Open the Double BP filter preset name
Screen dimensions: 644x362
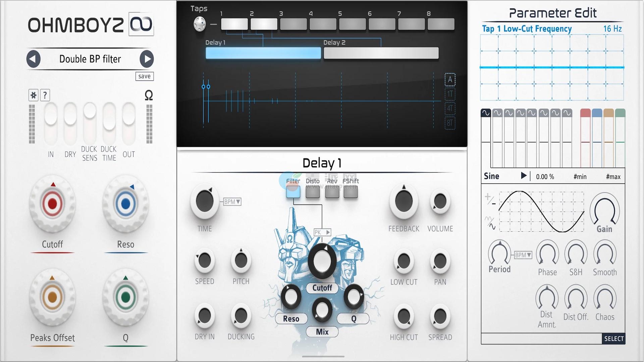click(90, 59)
